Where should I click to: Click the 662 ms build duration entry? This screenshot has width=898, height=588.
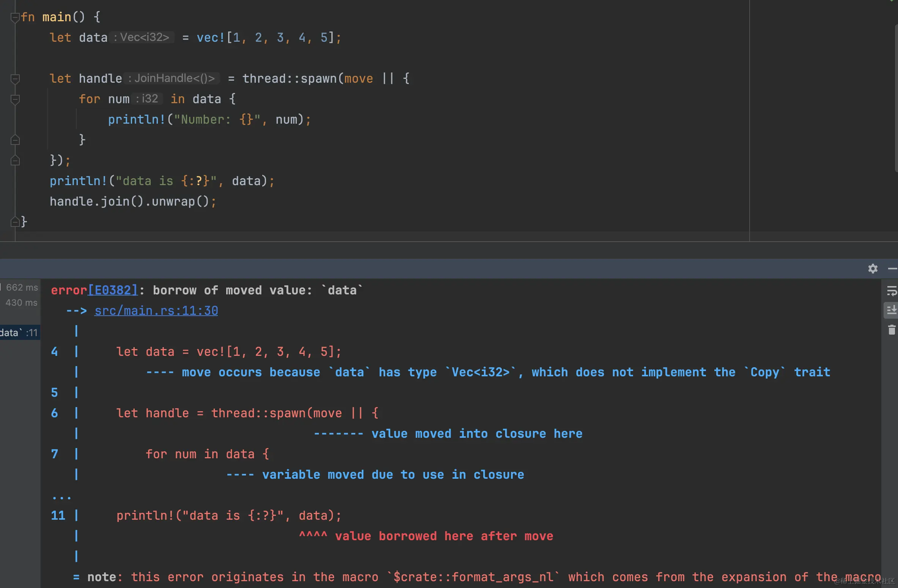(x=22, y=287)
